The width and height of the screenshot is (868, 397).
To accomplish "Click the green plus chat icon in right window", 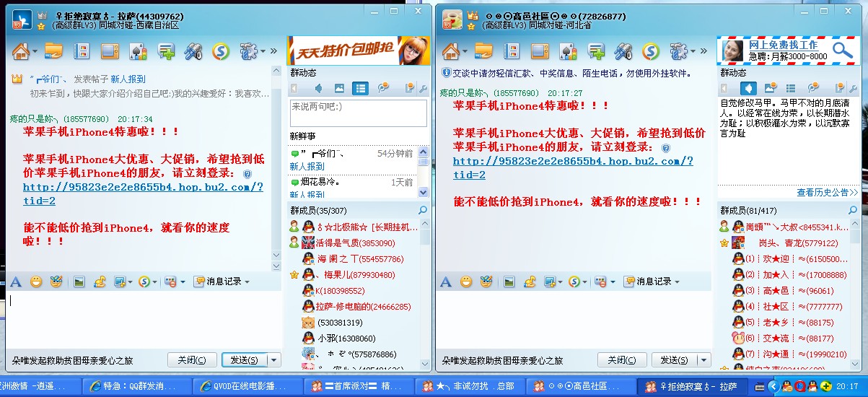I will click(596, 51).
